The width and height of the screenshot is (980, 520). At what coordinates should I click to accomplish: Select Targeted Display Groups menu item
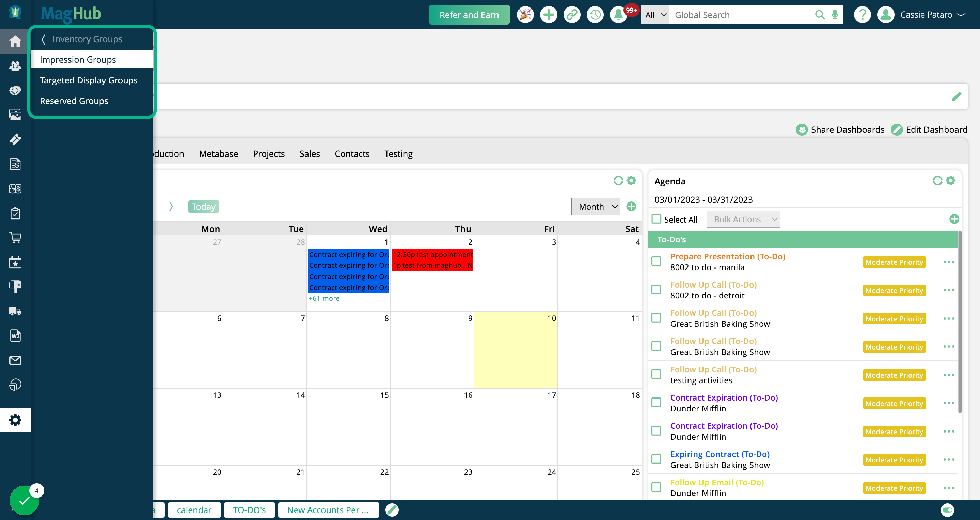(89, 80)
